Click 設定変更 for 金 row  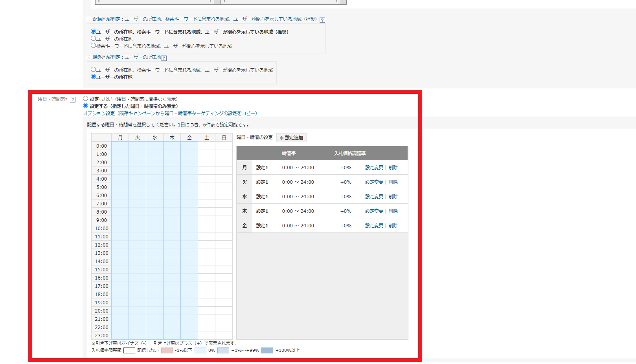[x=374, y=226]
